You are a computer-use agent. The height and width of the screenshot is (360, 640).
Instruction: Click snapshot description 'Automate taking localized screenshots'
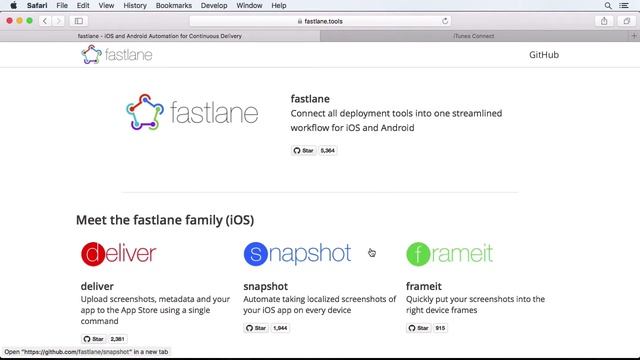coord(320,304)
